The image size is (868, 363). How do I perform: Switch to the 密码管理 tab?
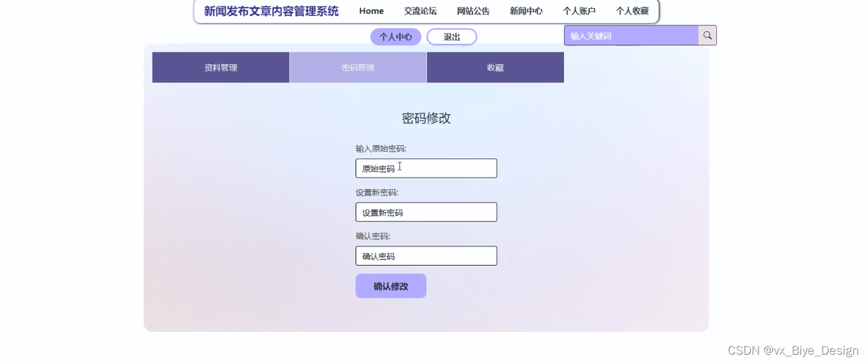[358, 68]
